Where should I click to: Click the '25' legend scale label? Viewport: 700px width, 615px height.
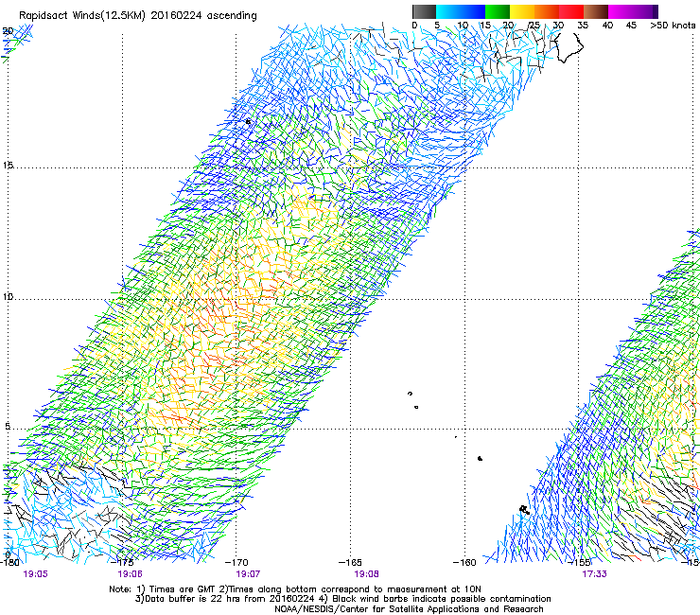pyautogui.click(x=534, y=26)
